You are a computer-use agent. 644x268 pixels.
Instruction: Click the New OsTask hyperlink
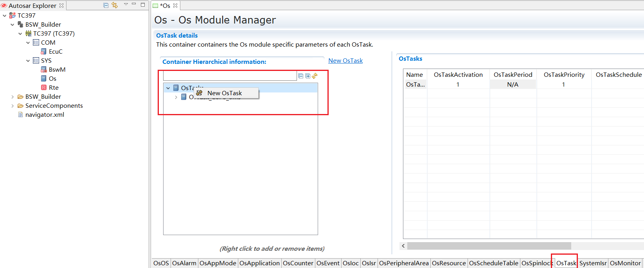(345, 61)
